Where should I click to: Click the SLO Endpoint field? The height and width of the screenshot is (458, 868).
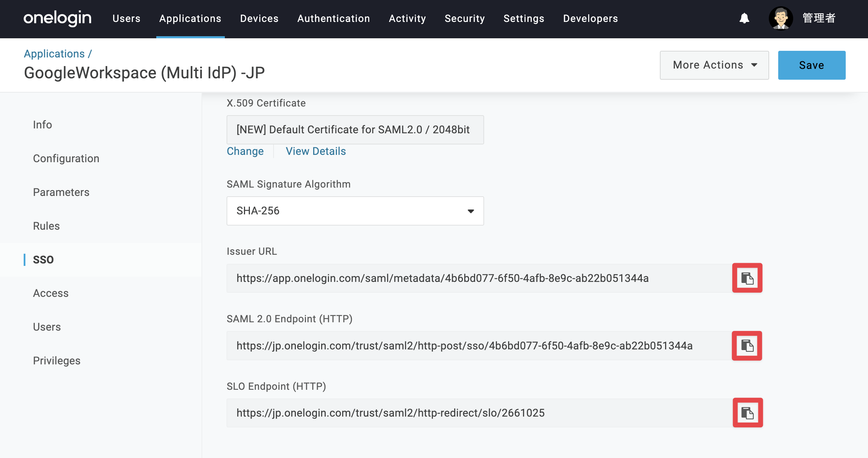coord(479,413)
